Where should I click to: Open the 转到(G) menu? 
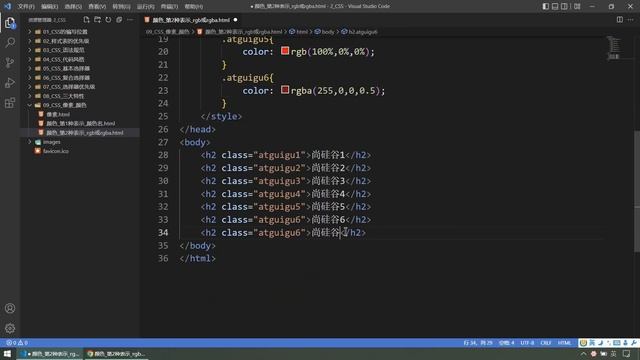point(121,7)
